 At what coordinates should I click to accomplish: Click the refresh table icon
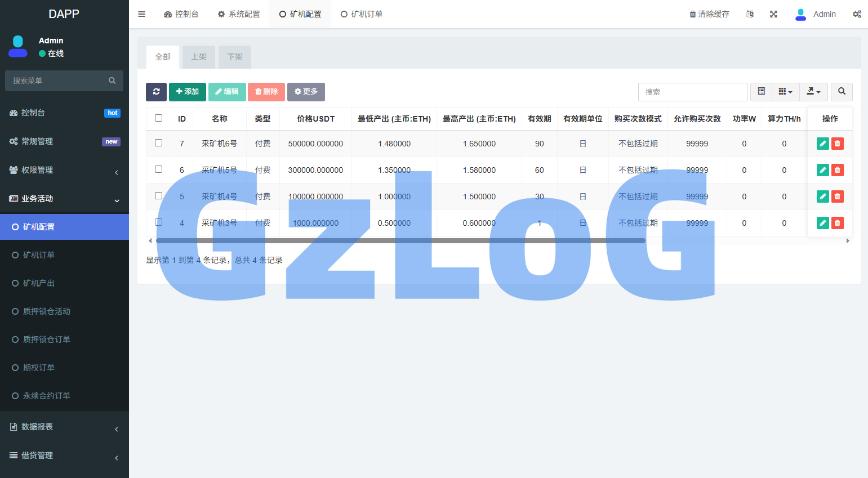(x=157, y=92)
